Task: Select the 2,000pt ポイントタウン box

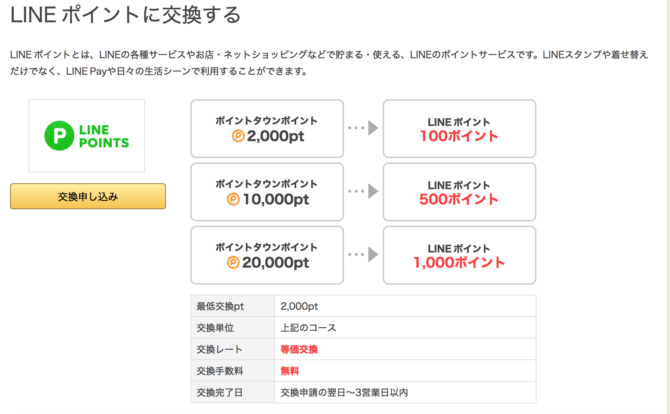Action: pyautogui.click(x=267, y=129)
